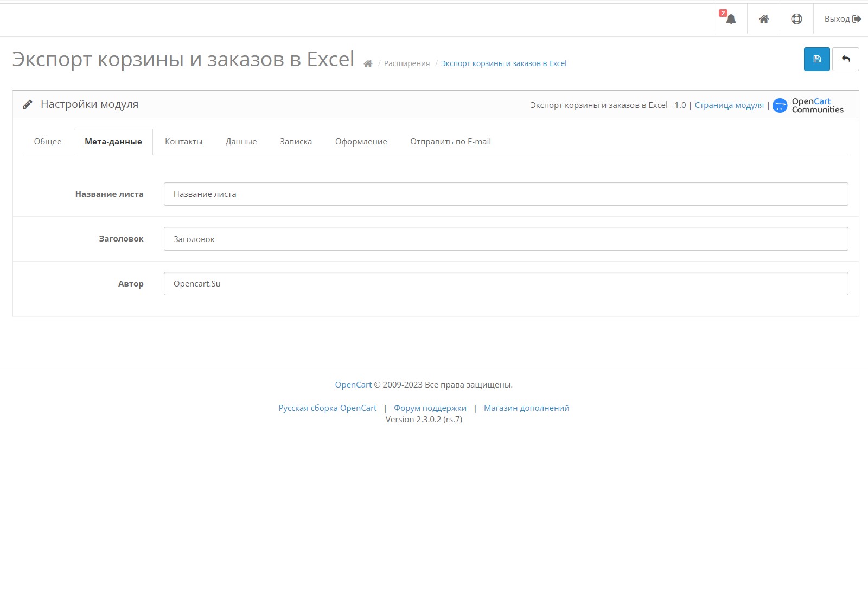868x597 pixels.
Task: Click the red notification count badge
Action: (723, 13)
